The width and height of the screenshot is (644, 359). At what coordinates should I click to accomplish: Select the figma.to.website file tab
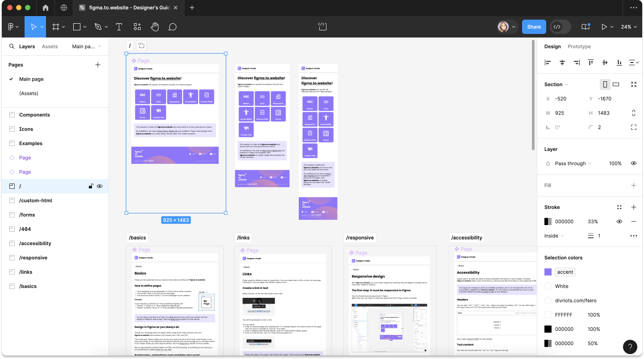pyautogui.click(x=128, y=8)
